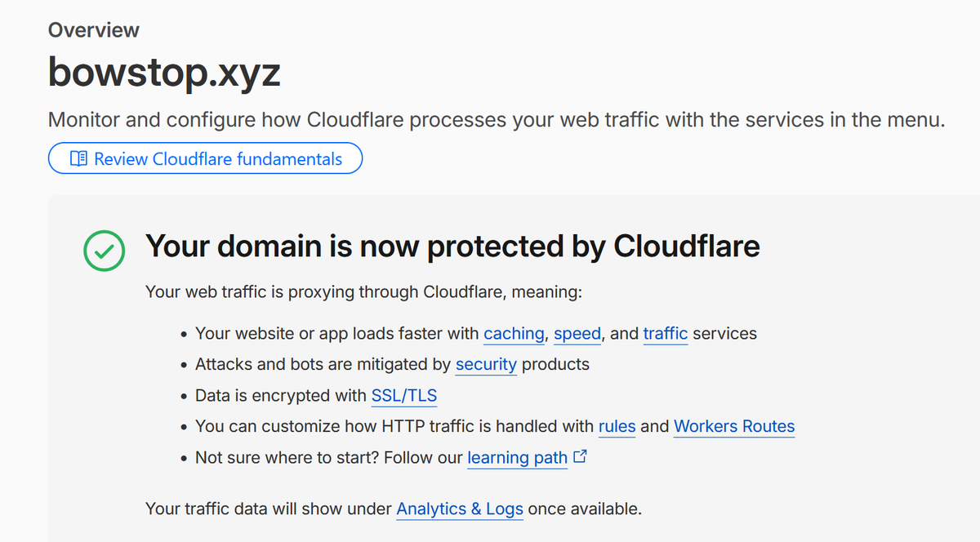
Task: Follow the speed services link
Action: 577,334
